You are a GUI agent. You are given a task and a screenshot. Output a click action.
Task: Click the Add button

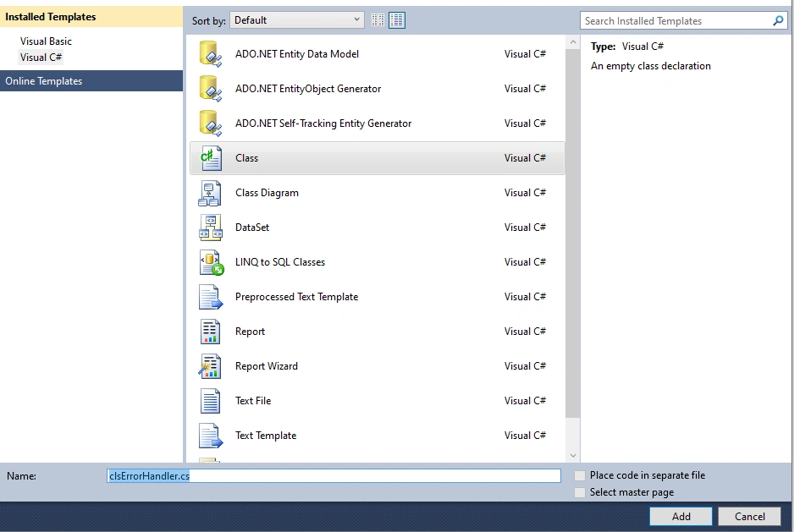pos(681,516)
